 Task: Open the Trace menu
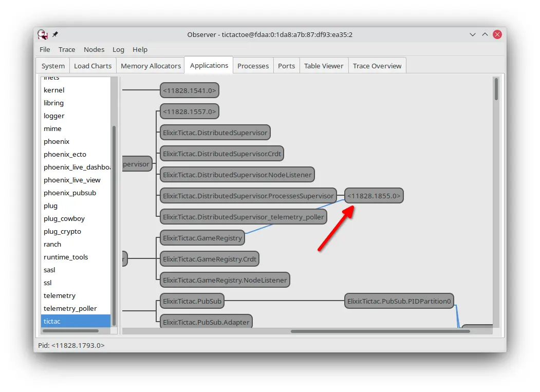(x=67, y=49)
